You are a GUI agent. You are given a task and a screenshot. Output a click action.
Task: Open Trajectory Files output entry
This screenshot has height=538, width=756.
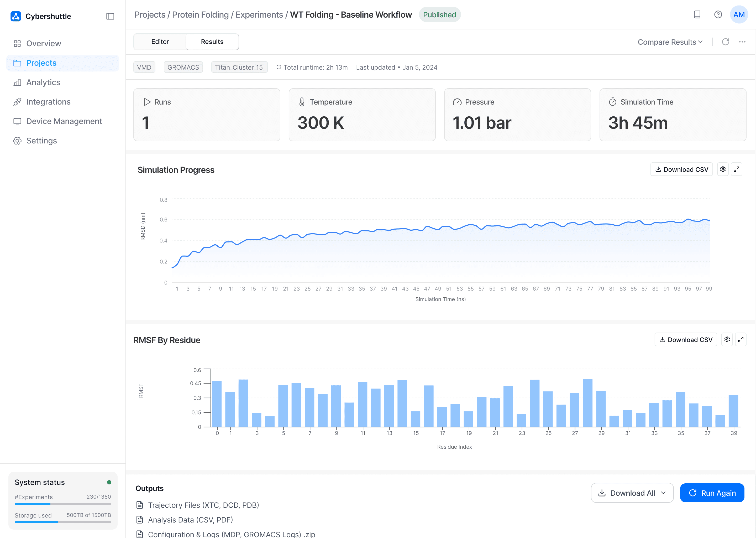203,505
